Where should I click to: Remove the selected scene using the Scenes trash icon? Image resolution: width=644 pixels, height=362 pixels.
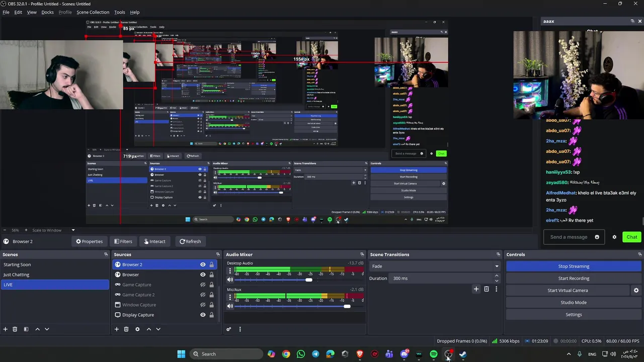pyautogui.click(x=15, y=329)
